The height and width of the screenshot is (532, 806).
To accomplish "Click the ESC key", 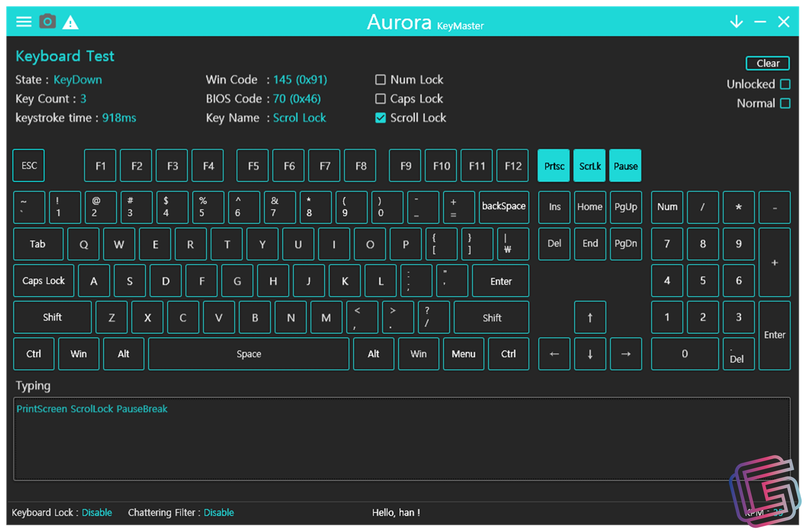I will [x=29, y=166].
